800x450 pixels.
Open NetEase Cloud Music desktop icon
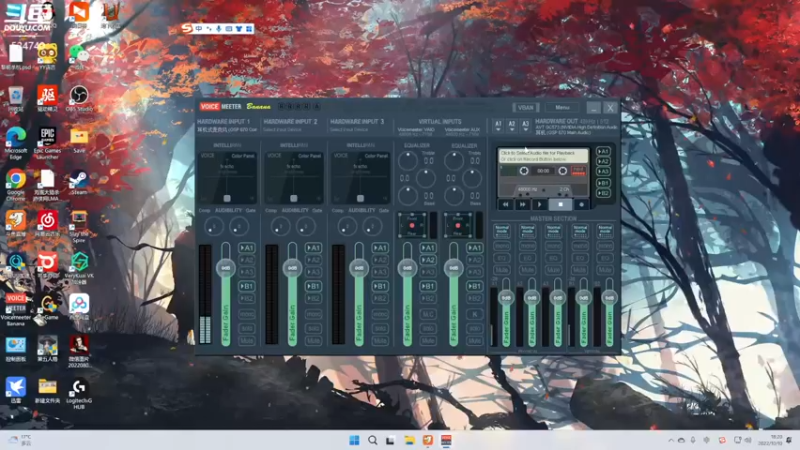pos(47,224)
